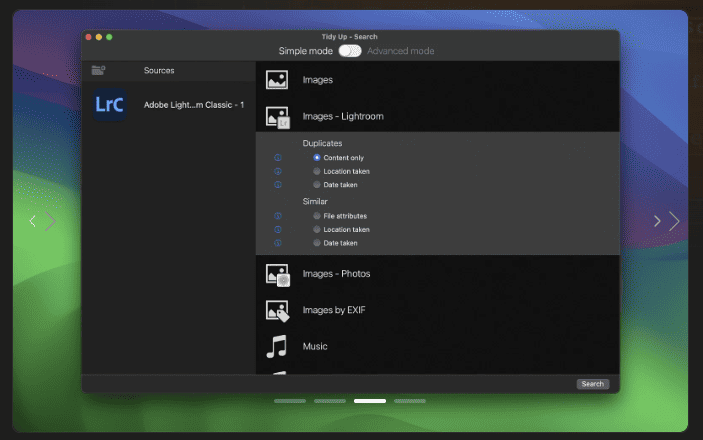This screenshot has height=440, width=703.
Task: Select the LrC Lightroom Classic source icon
Action: pos(110,105)
